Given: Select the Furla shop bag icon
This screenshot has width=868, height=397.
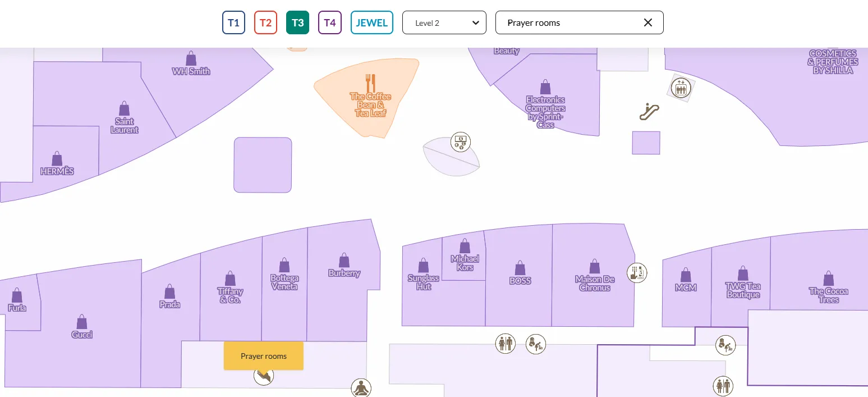Looking at the screenshot, I should pyautogui.click(x=17, y=295).
